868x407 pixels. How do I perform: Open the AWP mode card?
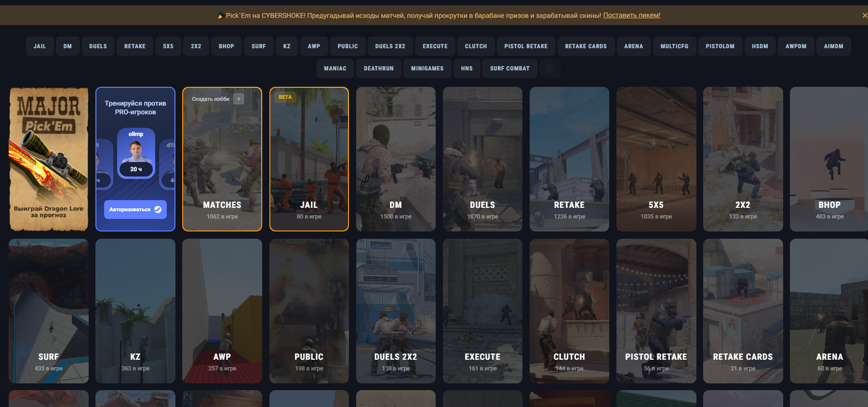[x=222, y=311]
